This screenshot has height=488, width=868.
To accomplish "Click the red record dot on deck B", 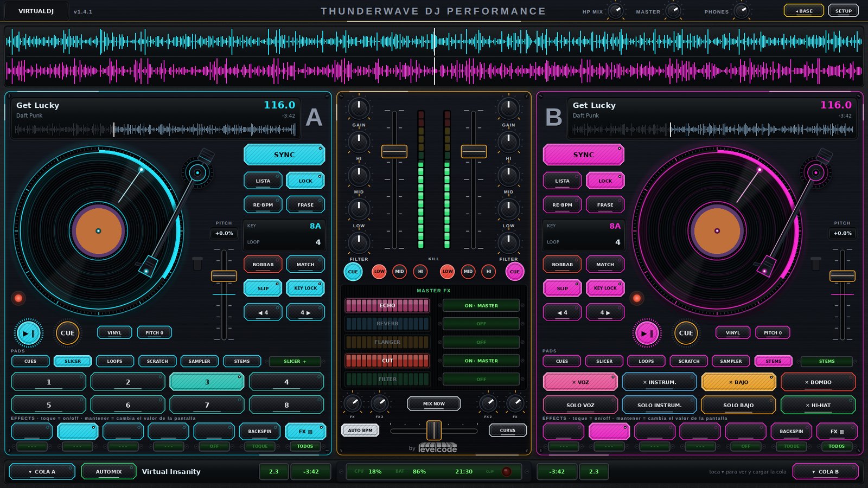I will tap(637, 298).
